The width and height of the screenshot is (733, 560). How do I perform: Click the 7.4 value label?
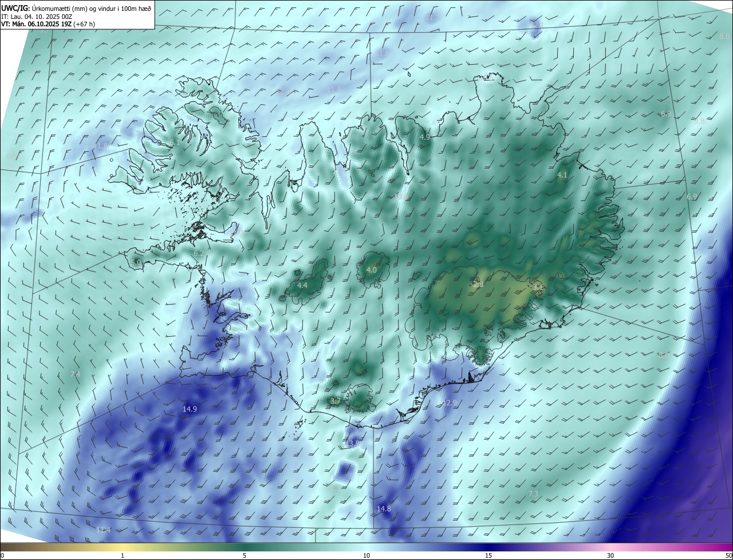pyautogui.click(x=74, y=374)
